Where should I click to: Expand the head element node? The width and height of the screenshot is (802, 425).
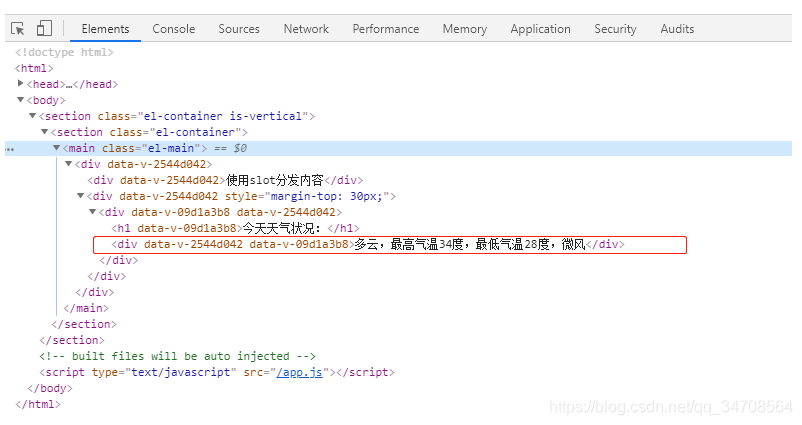click(x=20, y=83)
